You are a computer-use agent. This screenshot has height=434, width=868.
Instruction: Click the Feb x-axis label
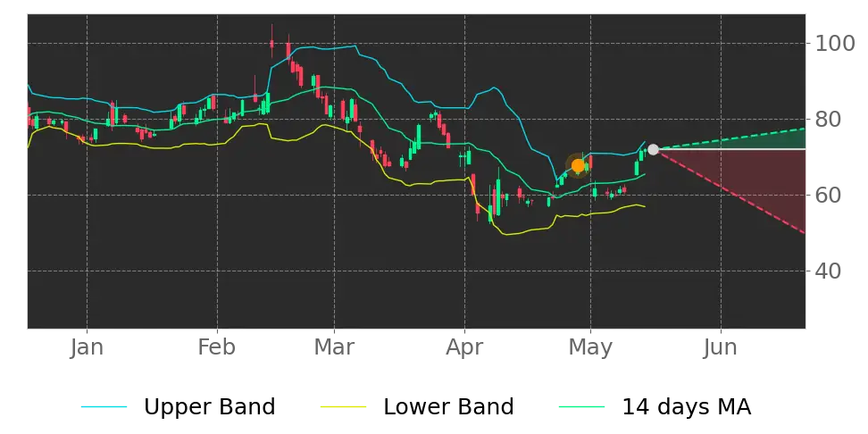217,347
